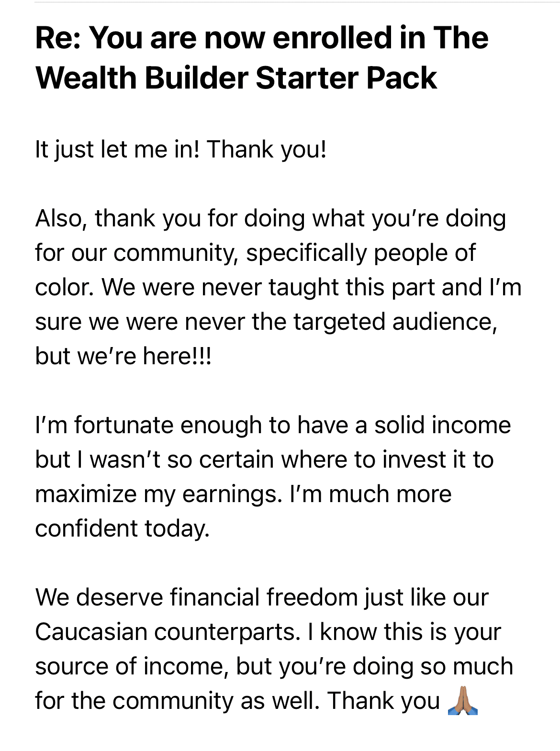Image resolution: width=560 pixels, height=751 pixels.
Task: Click the words 'Caucasian counterparts'
Action: point(165,632)
